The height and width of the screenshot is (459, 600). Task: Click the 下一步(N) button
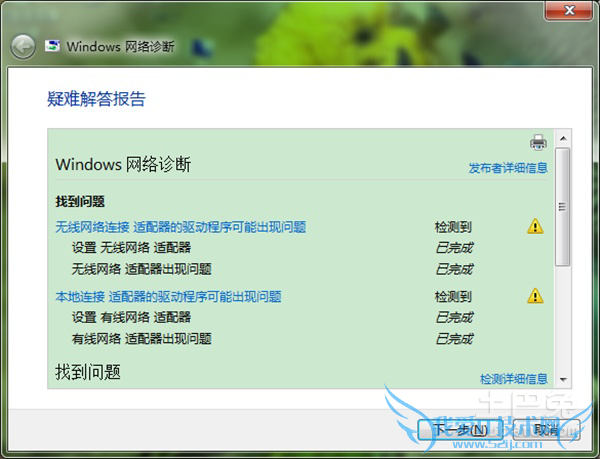(x=461, y=430)
